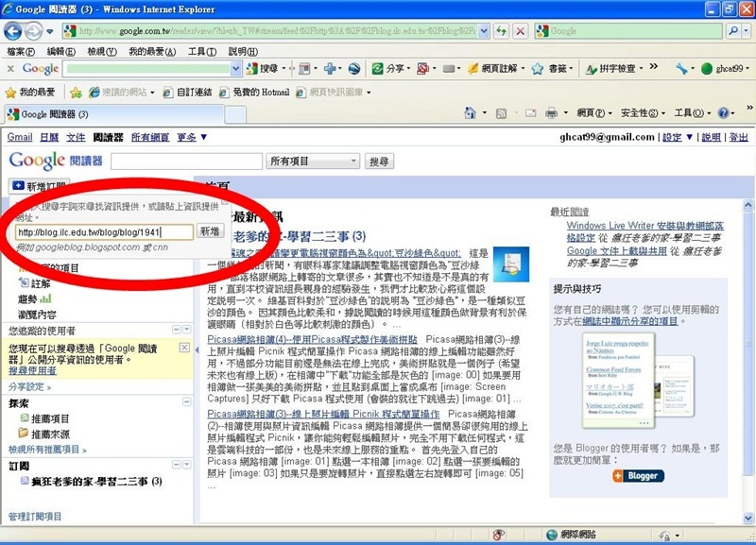Stop loading with the red X button
This screenshot has height=545, width=756.
point(521,31)
